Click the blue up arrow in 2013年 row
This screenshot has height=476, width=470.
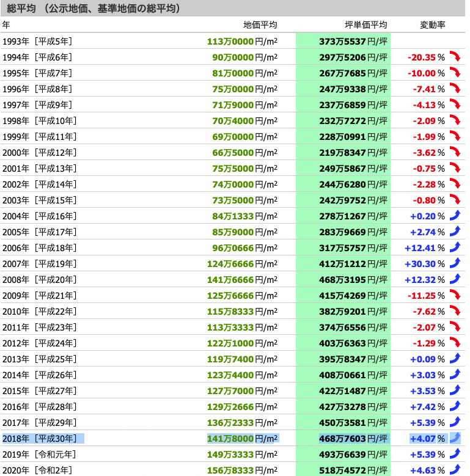pyautogui.click(x=455, y=359)
